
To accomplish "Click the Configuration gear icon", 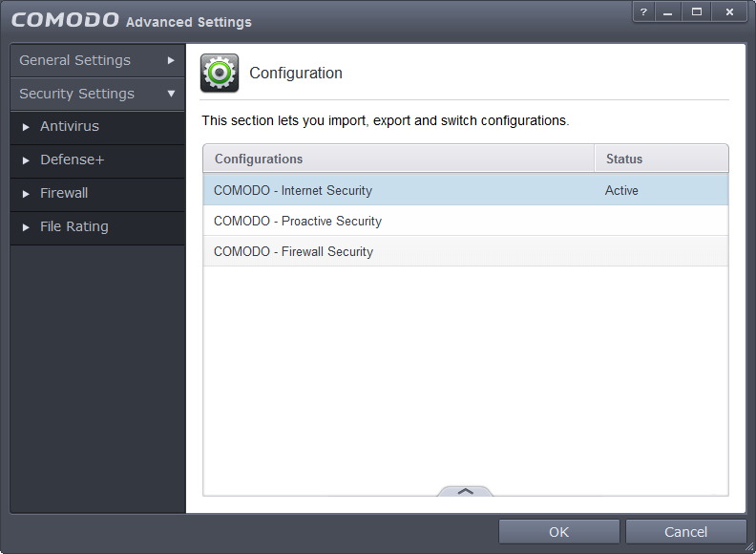I will click(x=220, y=74).
